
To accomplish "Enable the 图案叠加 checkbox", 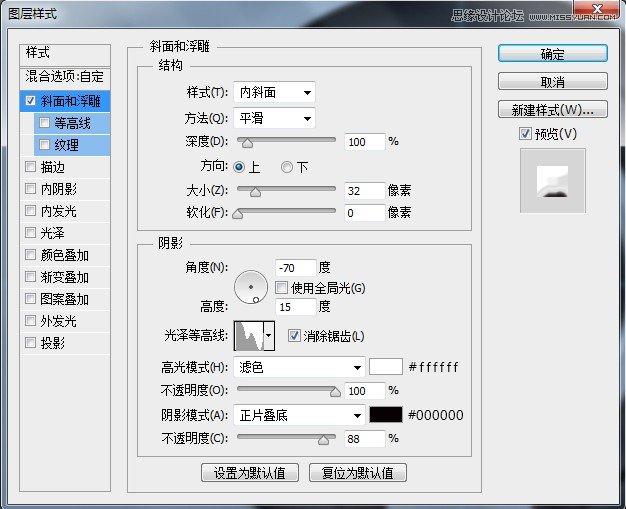I will (30, 299).
